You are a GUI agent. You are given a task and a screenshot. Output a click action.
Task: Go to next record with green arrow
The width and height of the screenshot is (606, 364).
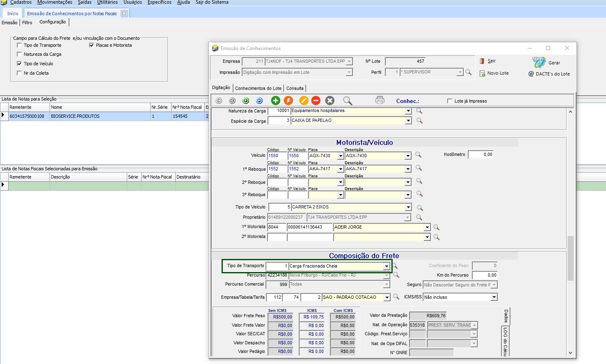coord(246,101)
